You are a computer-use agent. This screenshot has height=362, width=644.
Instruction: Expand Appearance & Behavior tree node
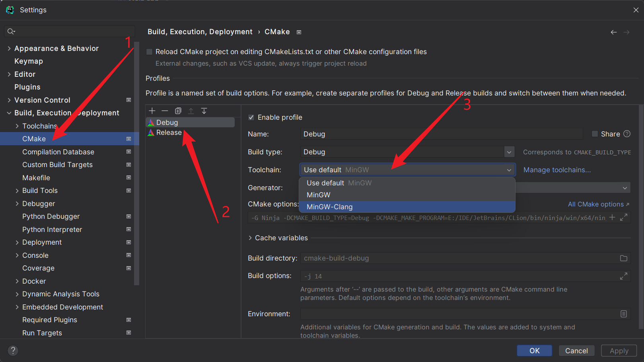tap(9, 49)
